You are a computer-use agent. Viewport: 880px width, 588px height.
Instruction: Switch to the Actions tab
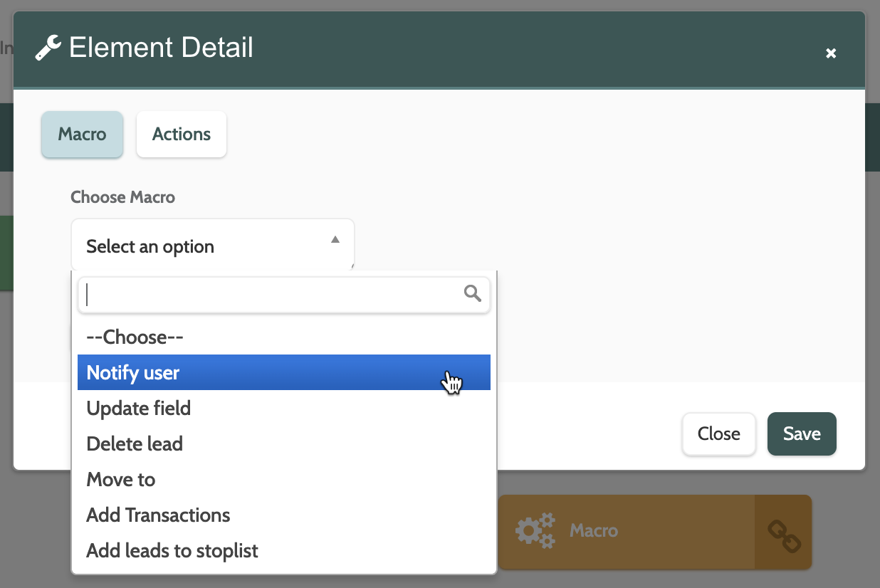pos(182,135)
